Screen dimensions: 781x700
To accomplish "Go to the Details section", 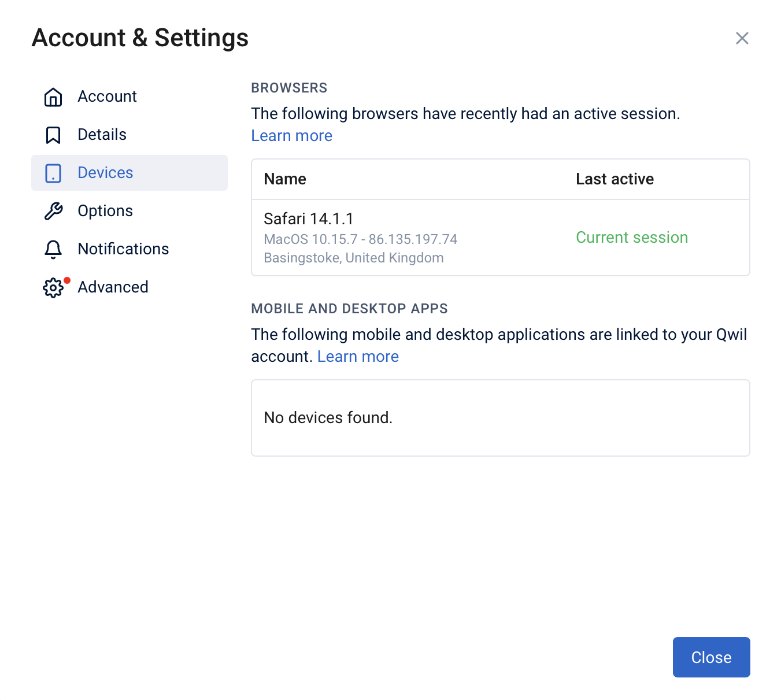I will (x=129, y=135).
